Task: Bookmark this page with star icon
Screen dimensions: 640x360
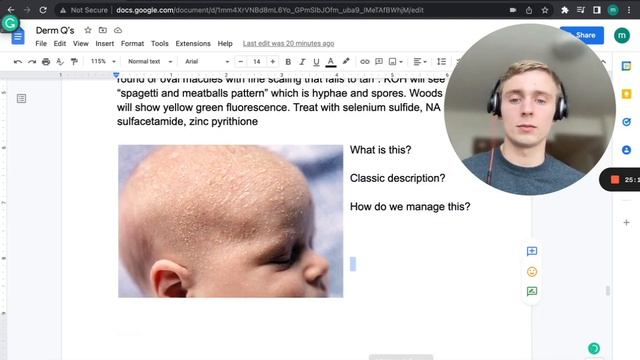Action: coord(545,10)
